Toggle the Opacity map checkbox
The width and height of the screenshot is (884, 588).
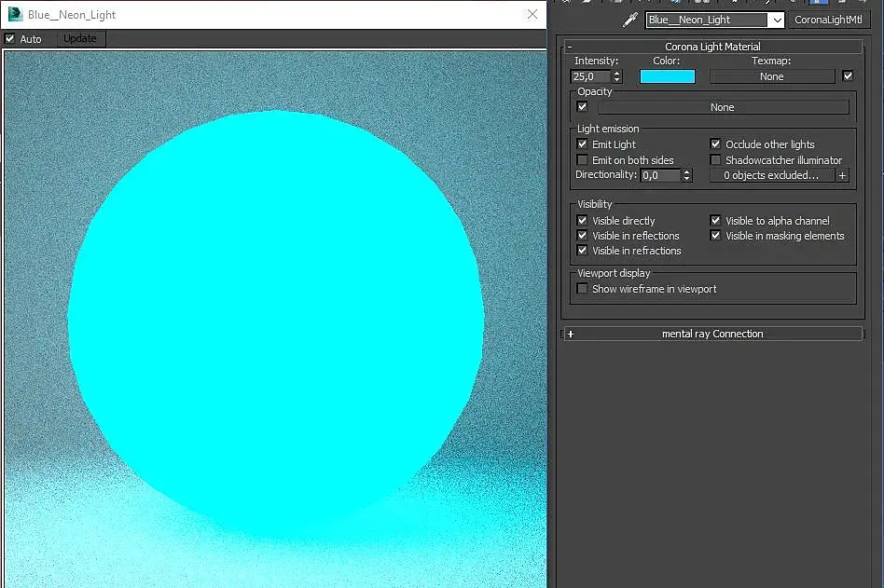583,106
